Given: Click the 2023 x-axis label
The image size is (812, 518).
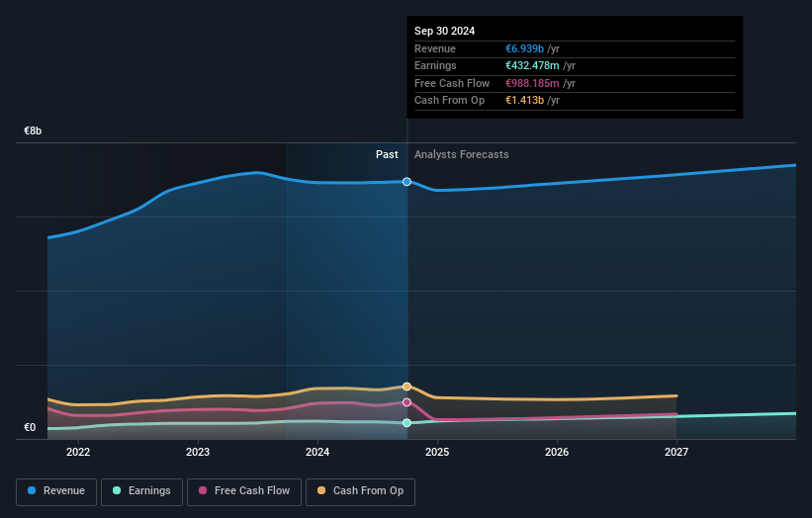Looking at the screenshot, I should pyautogui.click(x=198, y=452).
